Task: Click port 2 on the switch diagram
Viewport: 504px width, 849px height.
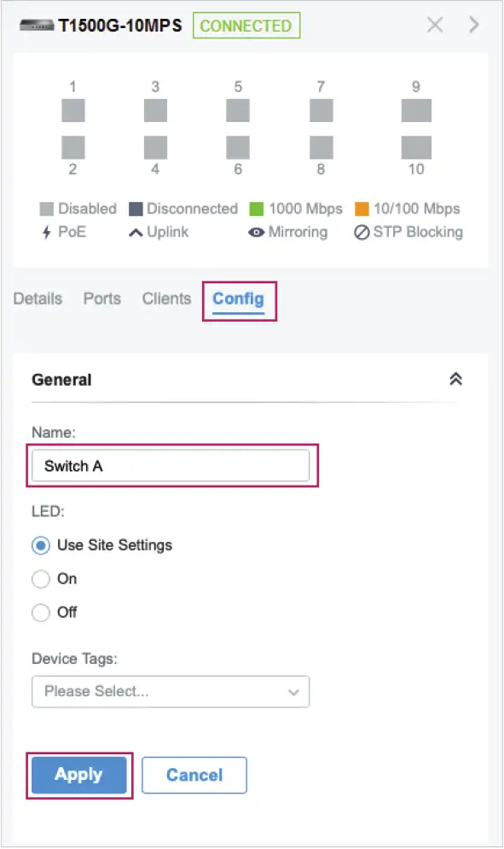Action: [x=72, y=145]
